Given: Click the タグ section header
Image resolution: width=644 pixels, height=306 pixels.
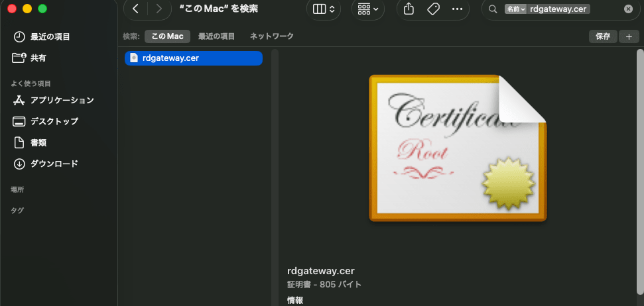Looking at the screenshot, I should 17,211.
